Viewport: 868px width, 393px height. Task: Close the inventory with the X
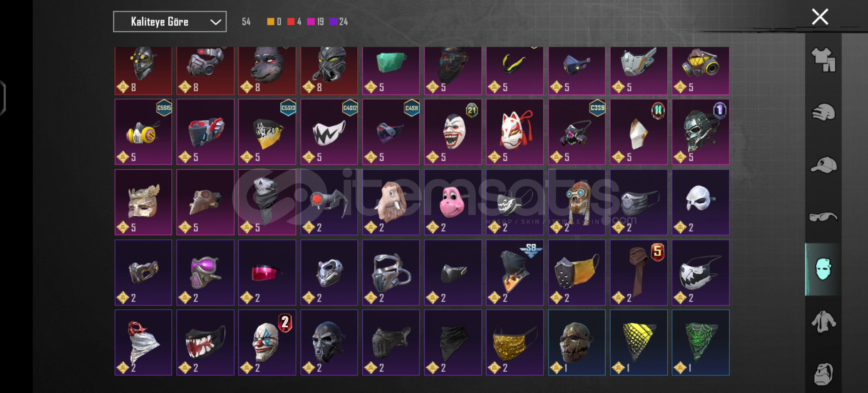pyautogui.click(x=820, y=17)
